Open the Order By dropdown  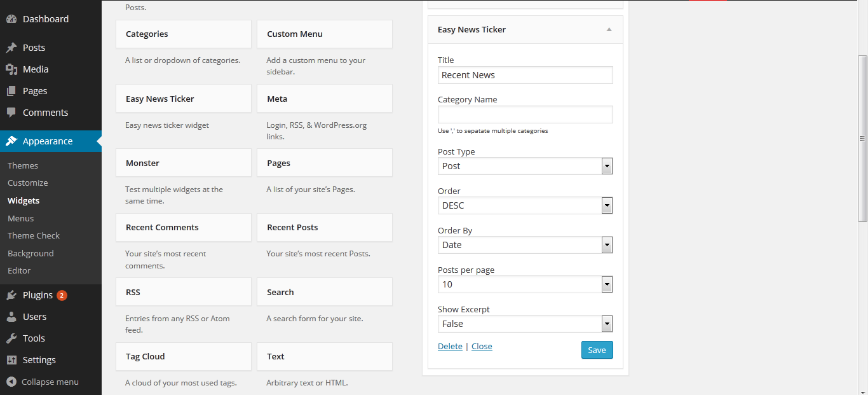click(526, 245)
